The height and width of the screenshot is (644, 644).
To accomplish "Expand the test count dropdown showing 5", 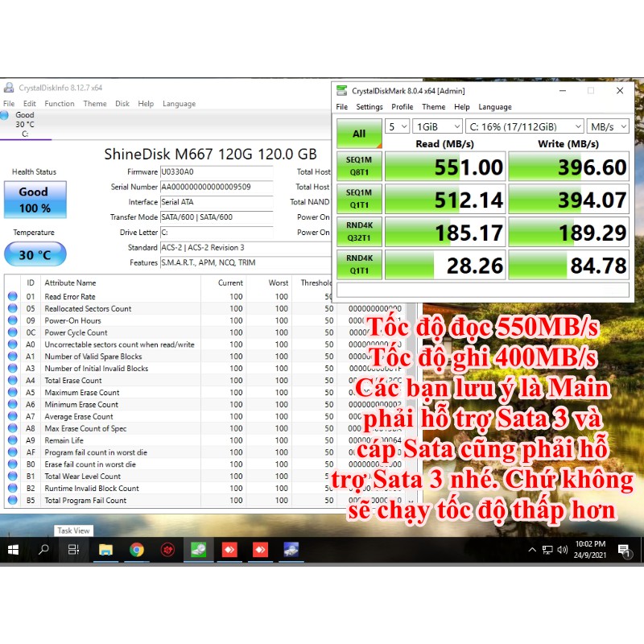I will pyautogui.click(x=397, y=126).
